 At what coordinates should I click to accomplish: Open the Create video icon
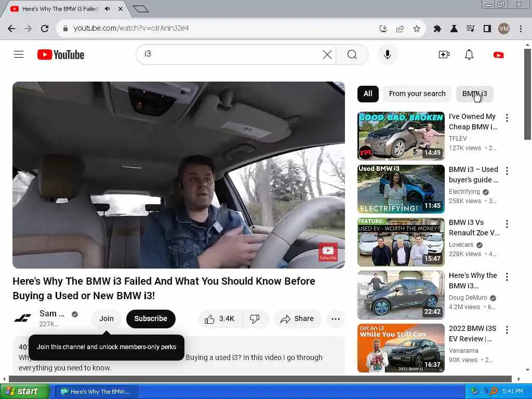[444, 55]
